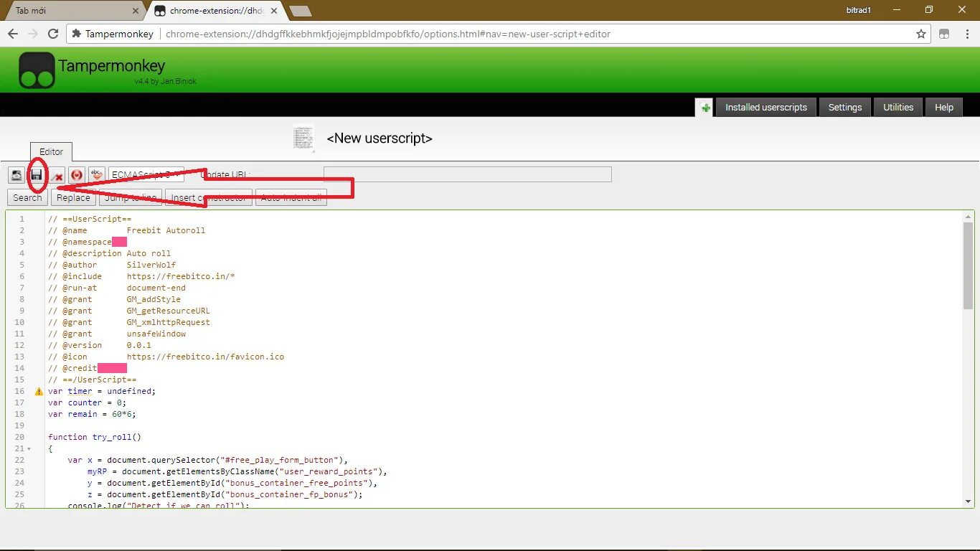980x551 pixels.
Task: Click the favicon.ico icon URL
Action: [x=205, y=357]
